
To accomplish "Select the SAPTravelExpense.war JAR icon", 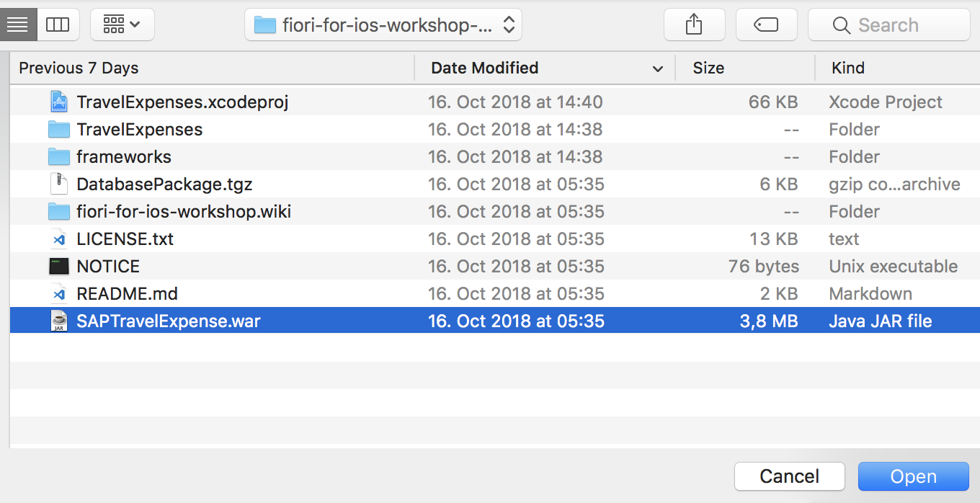I will pos(59,321).
